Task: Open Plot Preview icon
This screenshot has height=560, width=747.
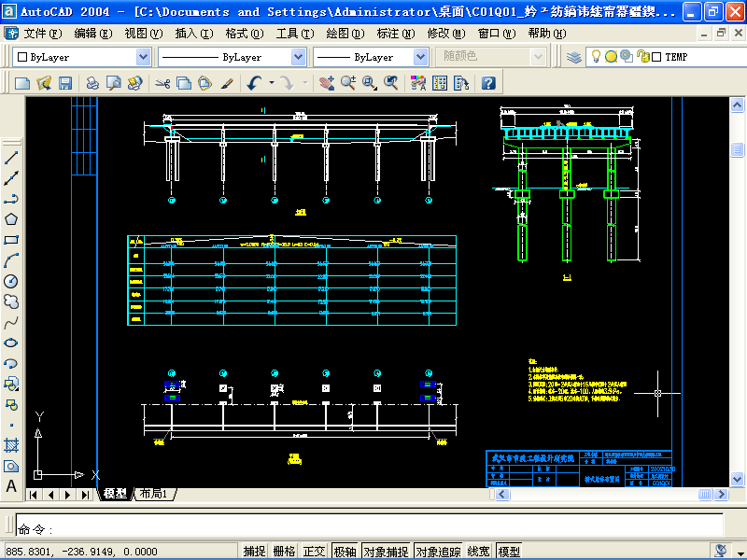Action: click(x=114, y=83)
